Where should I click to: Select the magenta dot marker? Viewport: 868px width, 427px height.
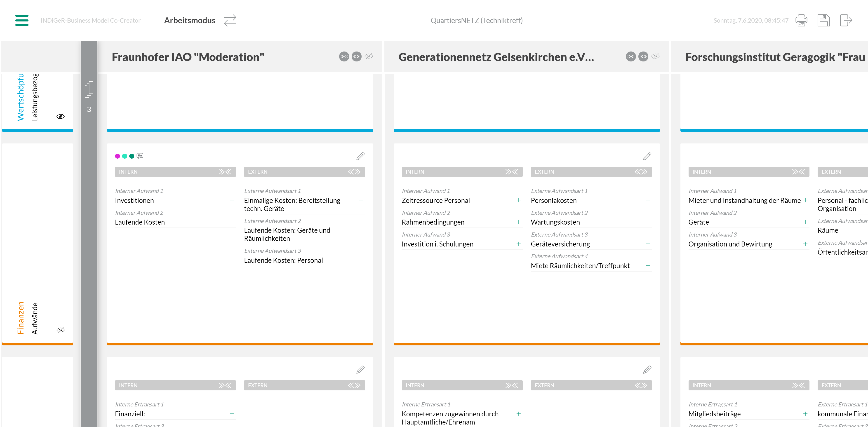coord(117,156)
